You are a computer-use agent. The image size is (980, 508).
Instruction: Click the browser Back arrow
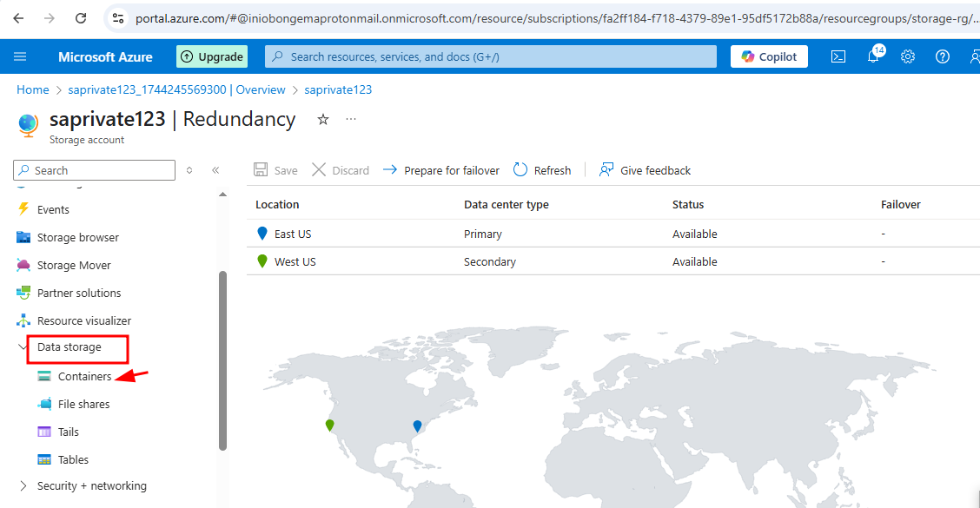click(19, 18)
